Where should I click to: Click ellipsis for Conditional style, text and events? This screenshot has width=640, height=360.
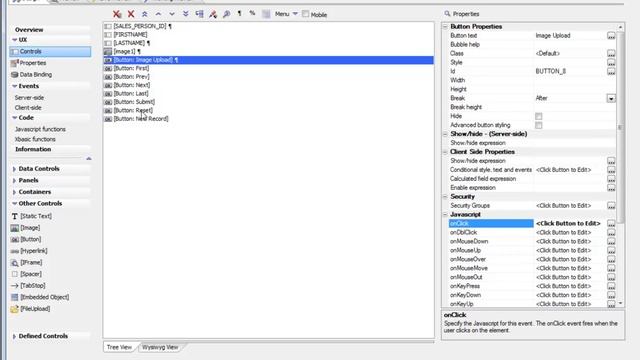(611, 170)
